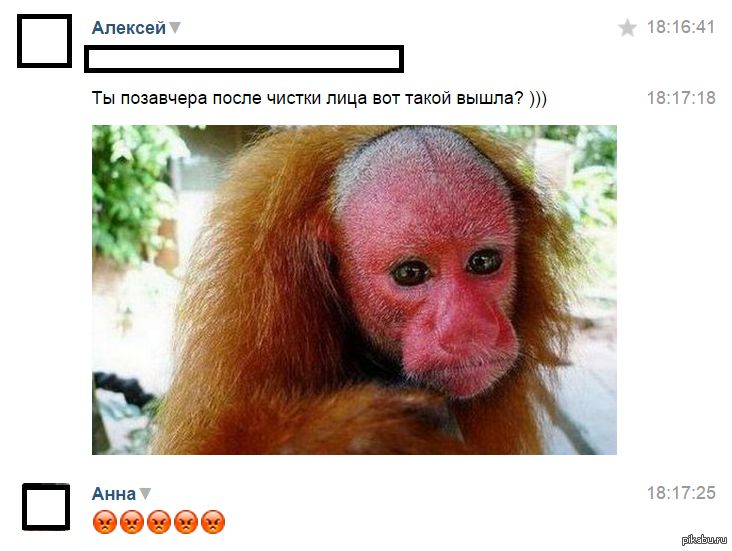732x551 pixels.
Task: Click Анна's avatar placeholder
Action: (x=46, y=507)
